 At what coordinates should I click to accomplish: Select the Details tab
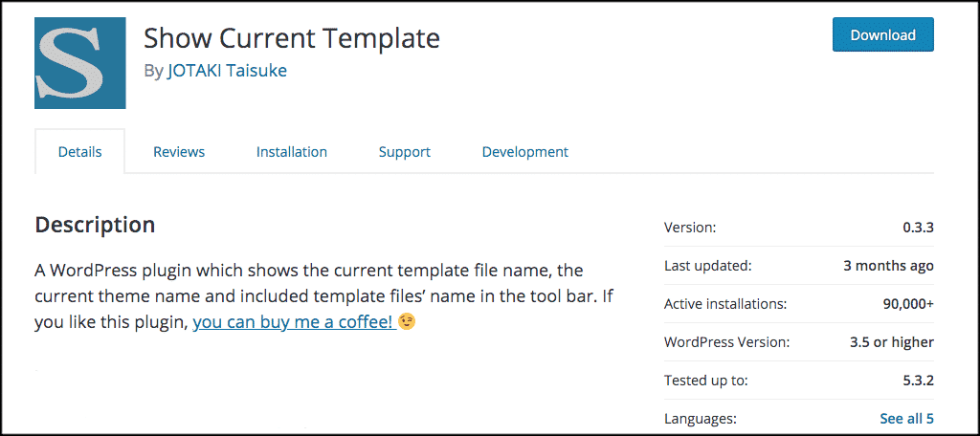80,151
